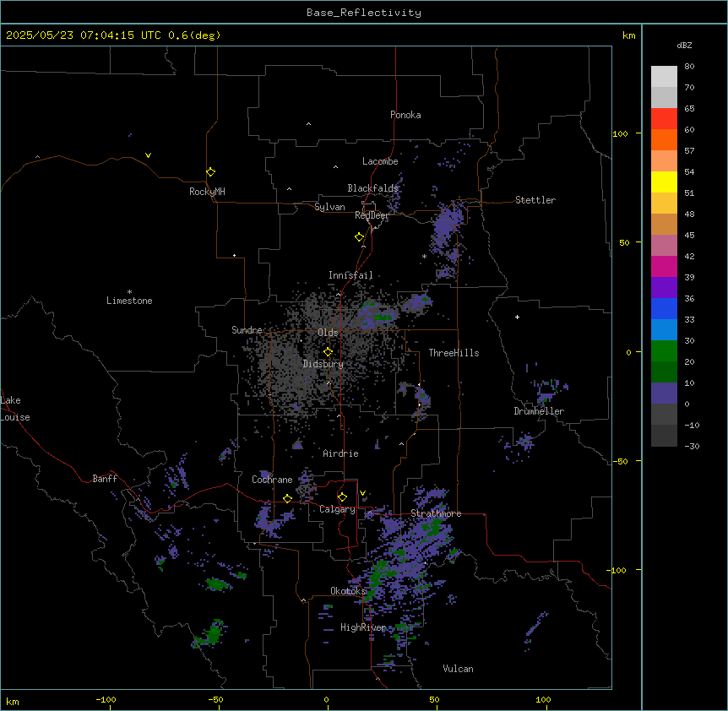Click the 20 dBZ green legend swatch
Image resolution: width=728 pixels, height=711 pixels.
coord(664,372)
